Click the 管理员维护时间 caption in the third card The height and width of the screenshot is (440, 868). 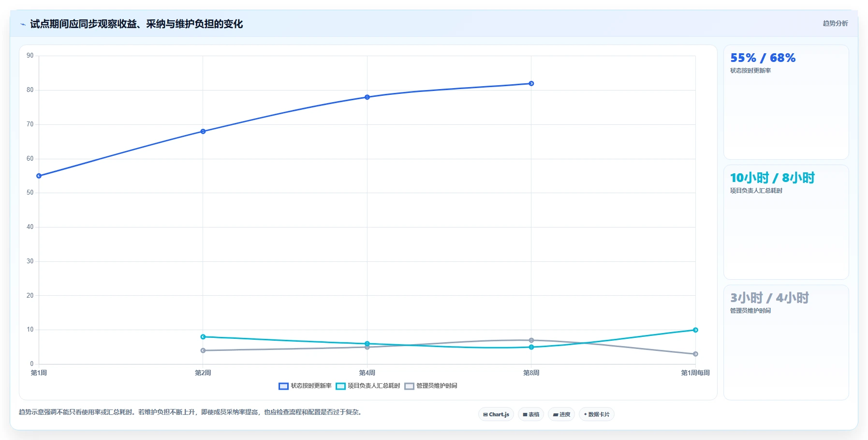[x=750, y=311]
